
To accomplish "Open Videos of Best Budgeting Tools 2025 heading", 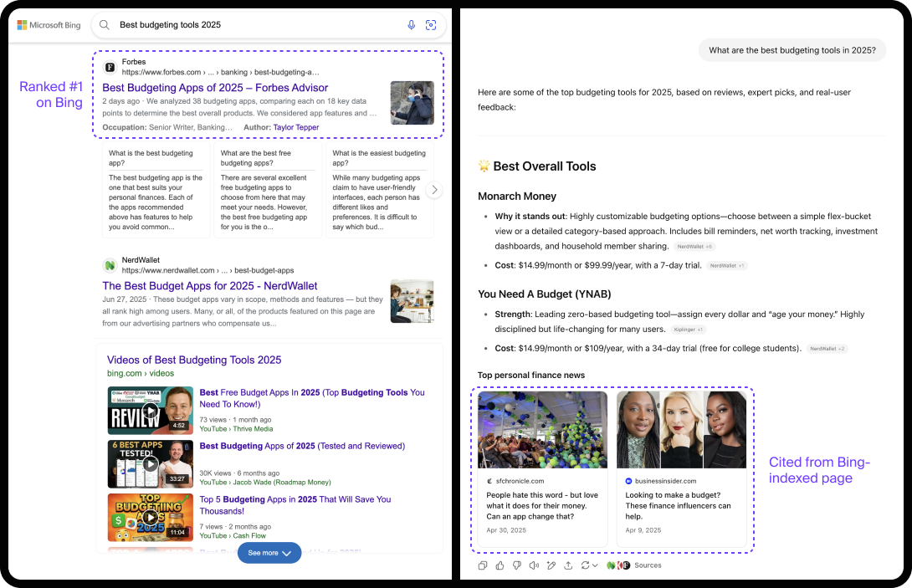I will point(194,360).
